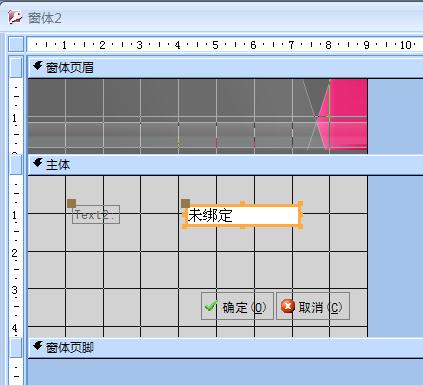This screenshot has height=385, width=423.
Task: Click the brown move handle of Text2 label
Action: [72, 203]
